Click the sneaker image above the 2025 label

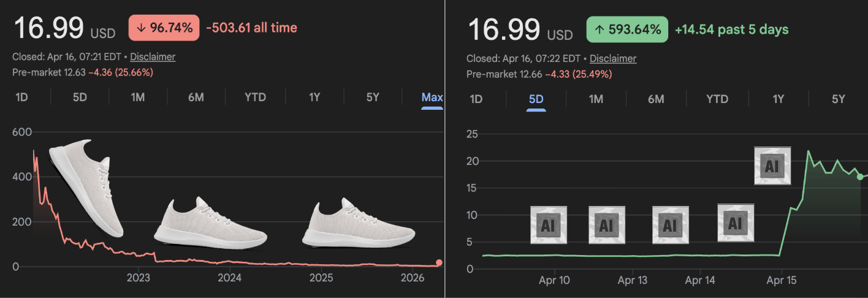click(359, 223)
